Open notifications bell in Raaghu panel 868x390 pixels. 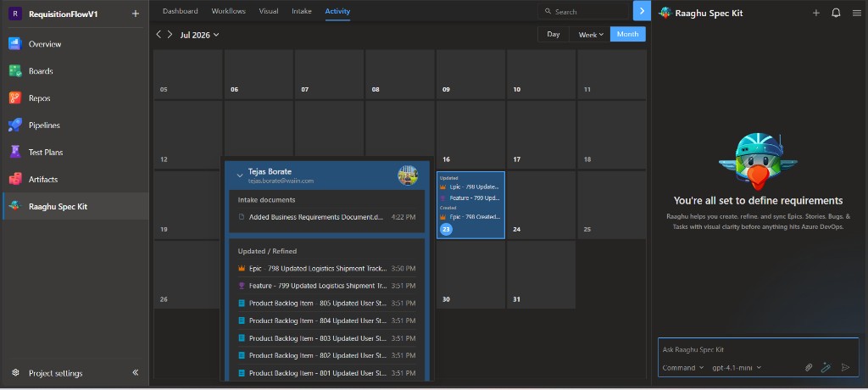point(836,14)
